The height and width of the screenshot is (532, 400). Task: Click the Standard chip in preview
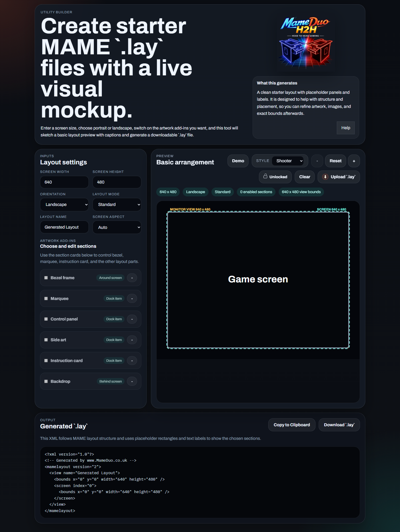pos(222,192)
